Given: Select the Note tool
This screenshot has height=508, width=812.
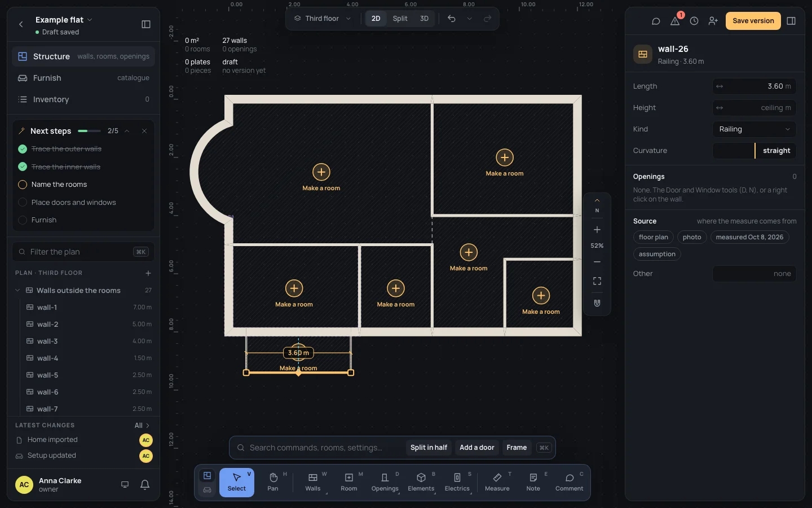Looking at the screenshot, I should 533,483.
